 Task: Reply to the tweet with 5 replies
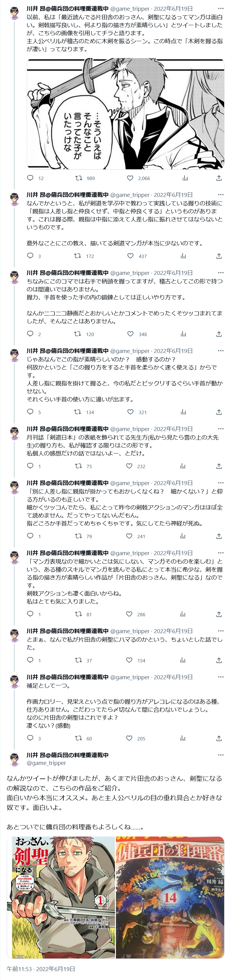30,412
